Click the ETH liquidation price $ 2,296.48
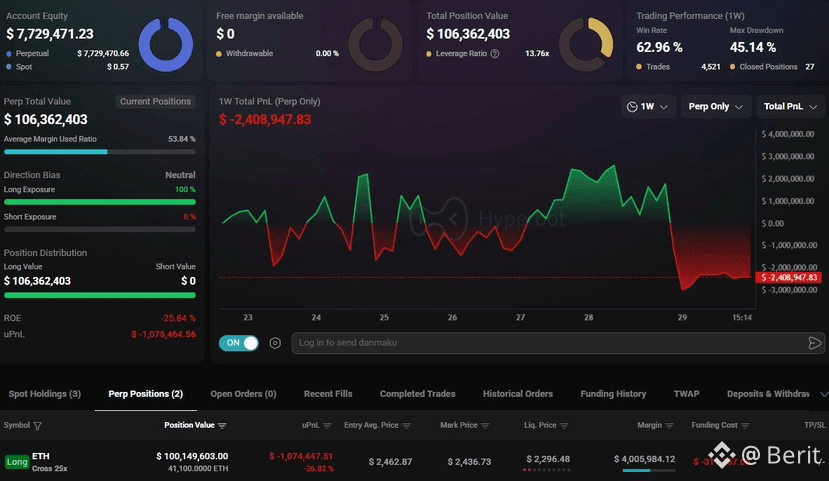The height and width of the screenshot is (481, 829). (x=548, y=459)
